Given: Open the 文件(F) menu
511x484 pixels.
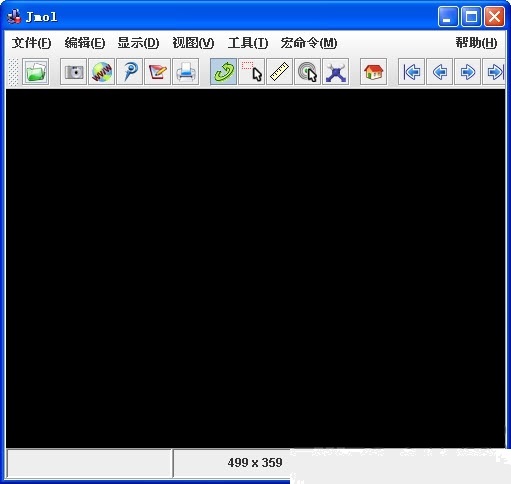Looking at the screenshot, I should 31,43.
